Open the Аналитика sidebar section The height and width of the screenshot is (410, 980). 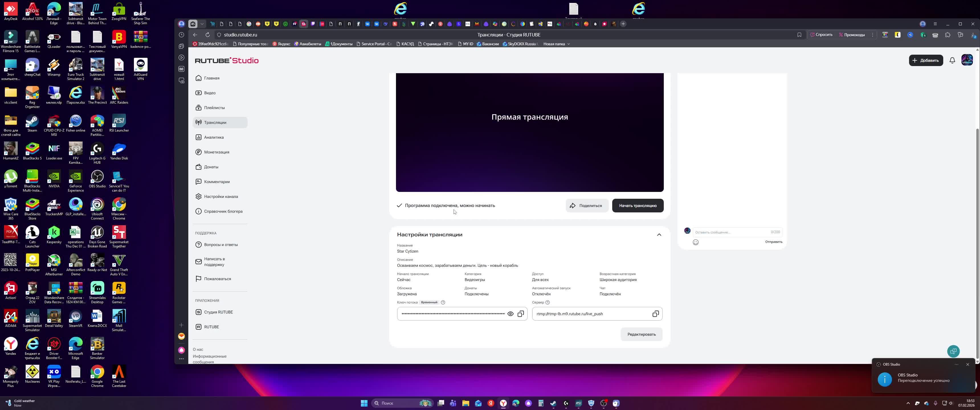[x=214, y=137]
